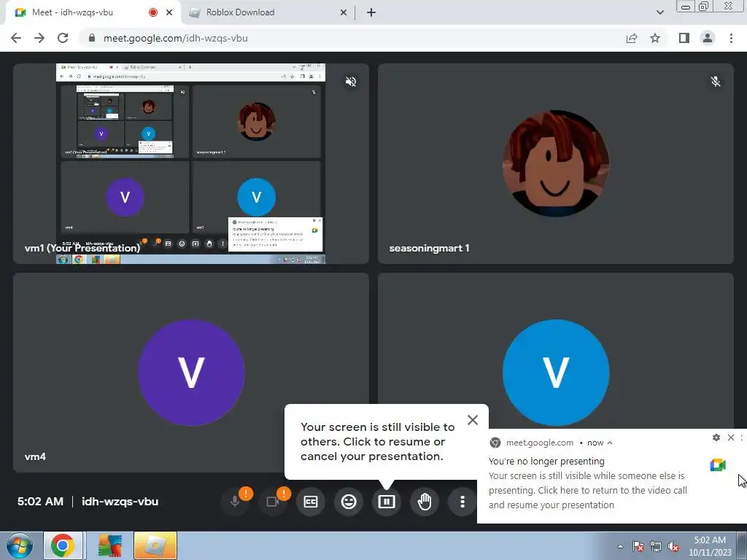
Task: Click the meeting code idh-wzqs-vbu
Action: [120, 502]
